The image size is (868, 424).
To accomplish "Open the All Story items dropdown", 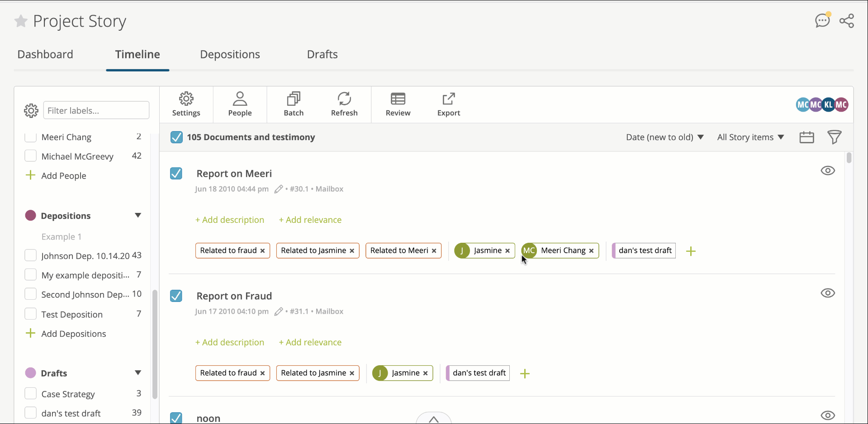I will (x=750, y=137).
